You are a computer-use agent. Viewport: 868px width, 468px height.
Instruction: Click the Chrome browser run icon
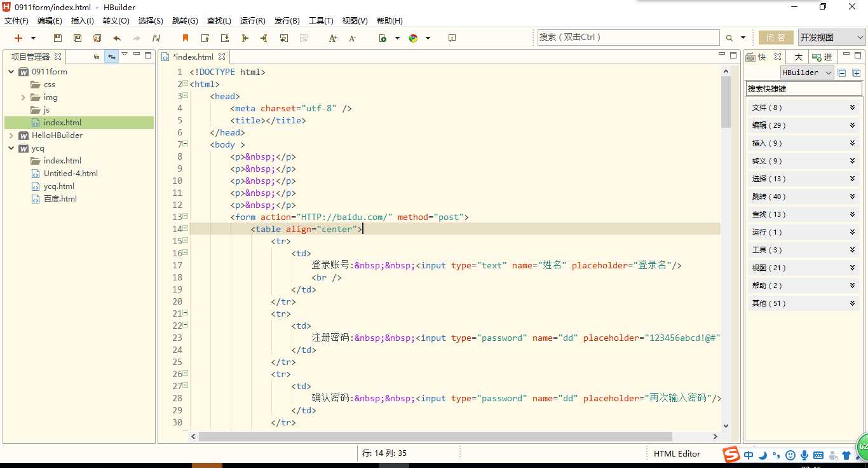414,38
